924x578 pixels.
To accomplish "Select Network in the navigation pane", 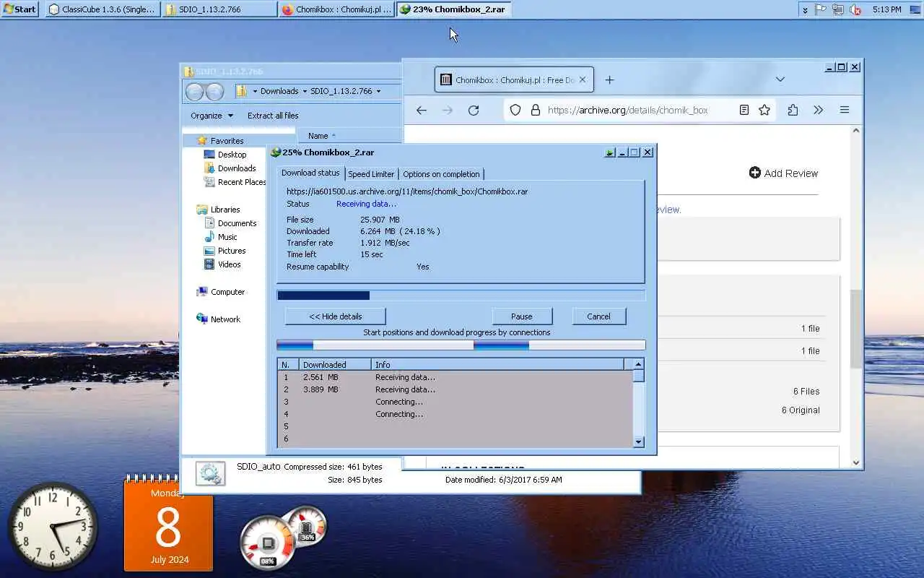I will pyautogui.click(x=225, y=319).
